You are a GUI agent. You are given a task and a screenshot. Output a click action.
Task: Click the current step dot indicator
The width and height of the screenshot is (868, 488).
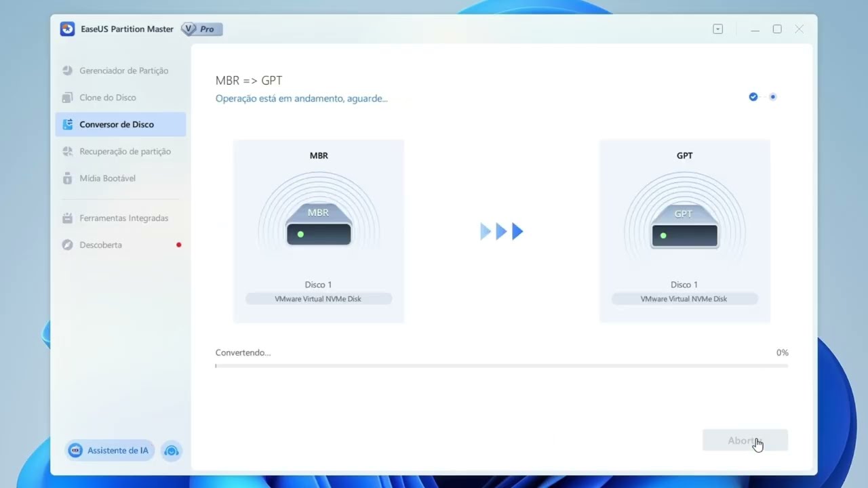point(772,97)
